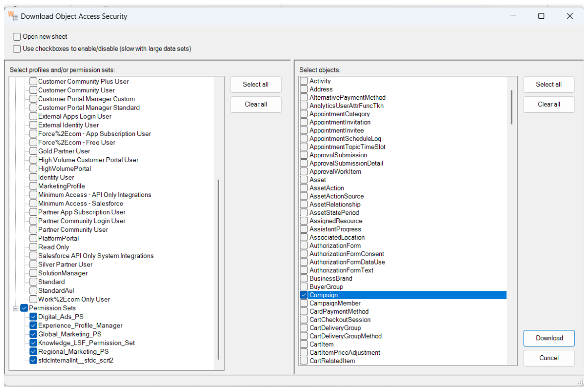Check the BusinessBrand object
Image resolution: width=588 pixels, height=392 pixels.
(304, 278)
